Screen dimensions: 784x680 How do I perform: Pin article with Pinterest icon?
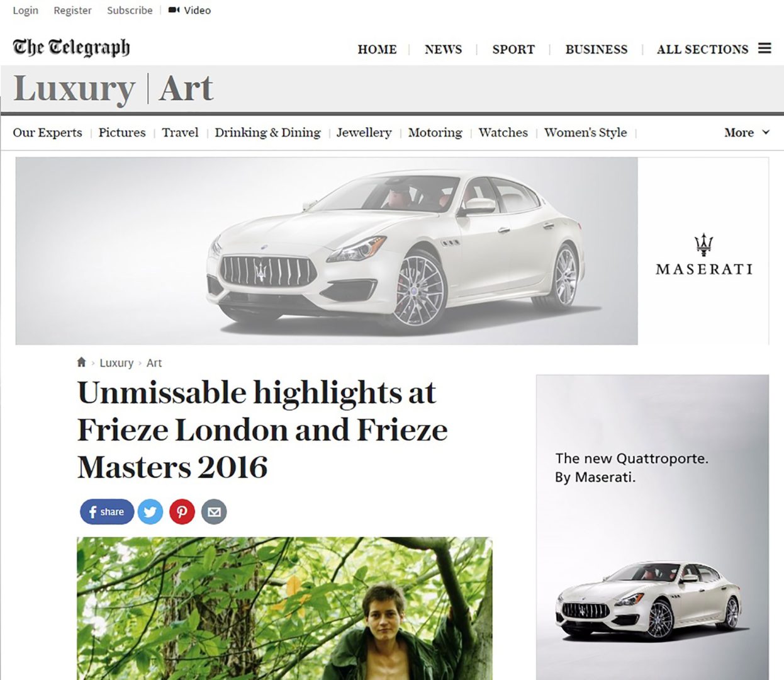click(182, 512)
